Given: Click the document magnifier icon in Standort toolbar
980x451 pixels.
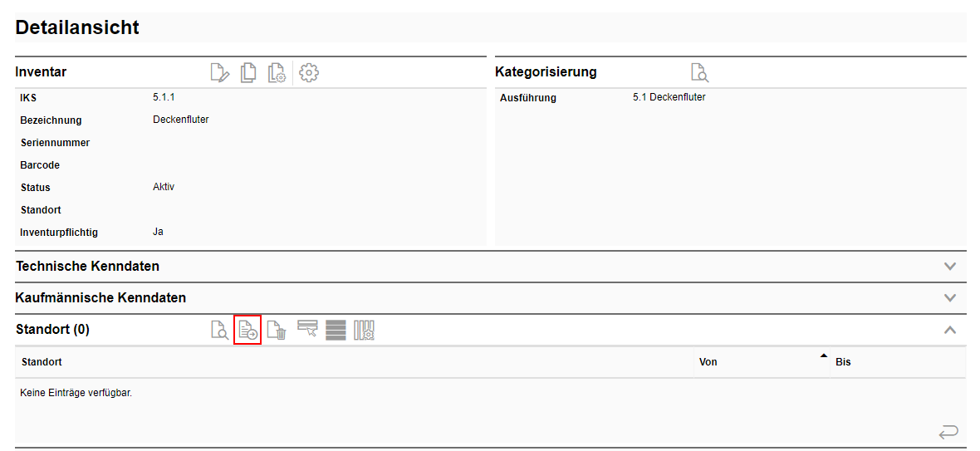Looking at the screenshot, I should pos(219,330).
